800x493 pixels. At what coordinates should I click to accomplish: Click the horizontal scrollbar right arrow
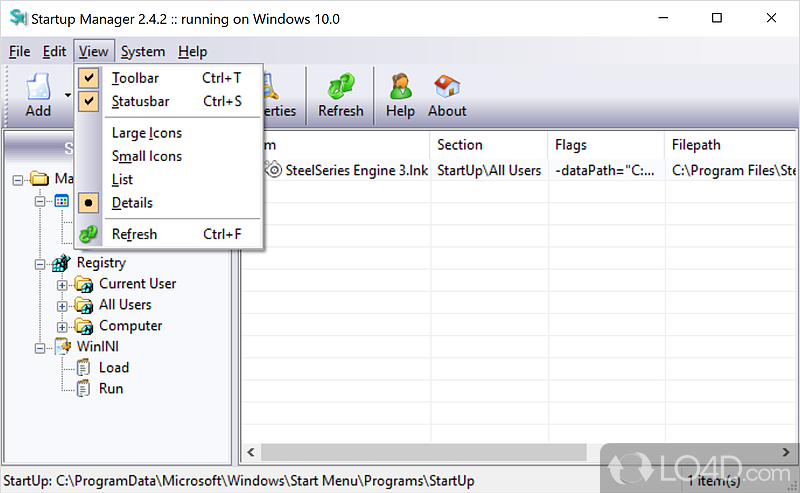pyautogui.click(x=786, y=452)
